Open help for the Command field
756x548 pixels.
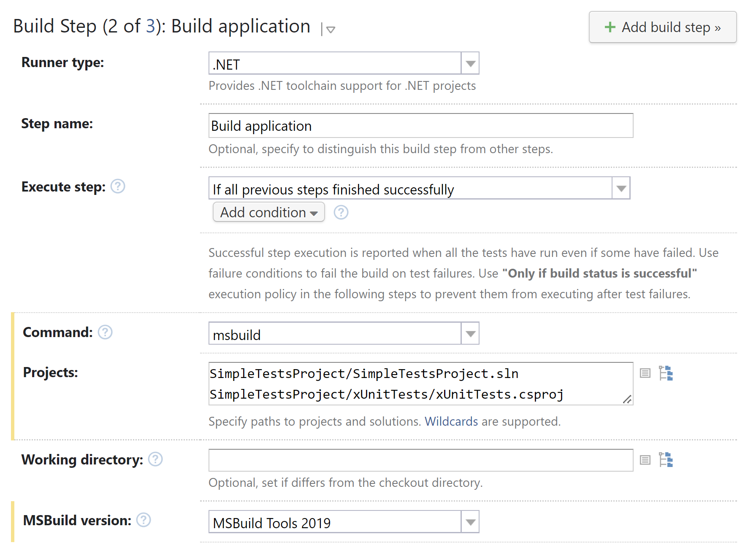[x=105, y=332]
